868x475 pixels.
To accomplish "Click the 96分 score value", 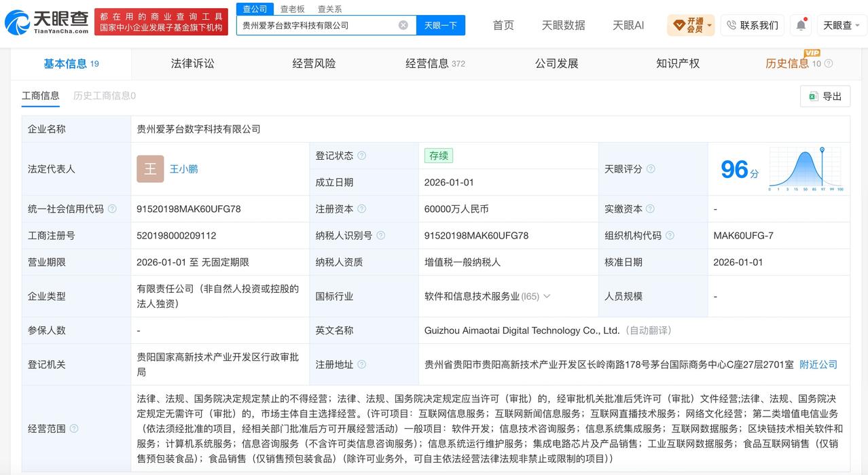I will point(740,169).
